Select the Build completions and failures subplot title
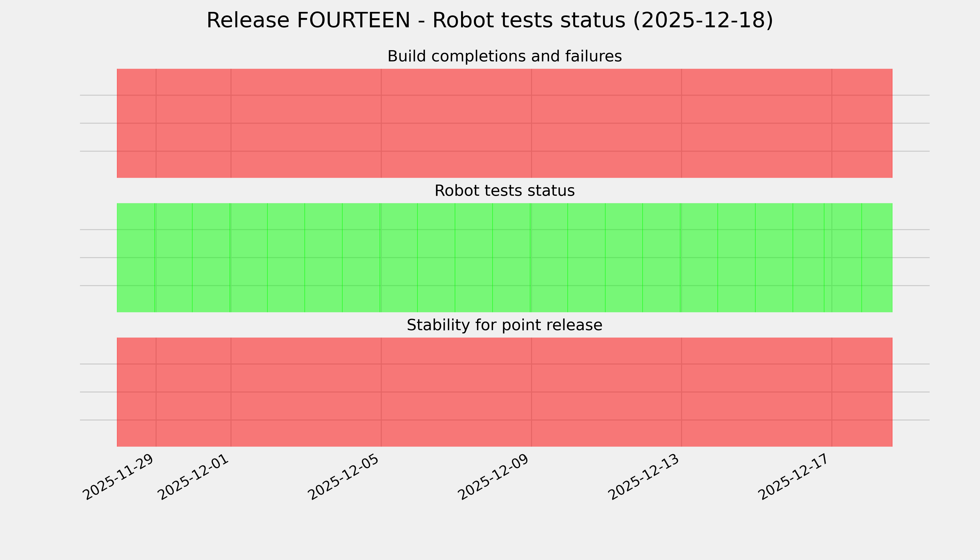The width and height of the screenshot is (980, 560). click(504, 56)
